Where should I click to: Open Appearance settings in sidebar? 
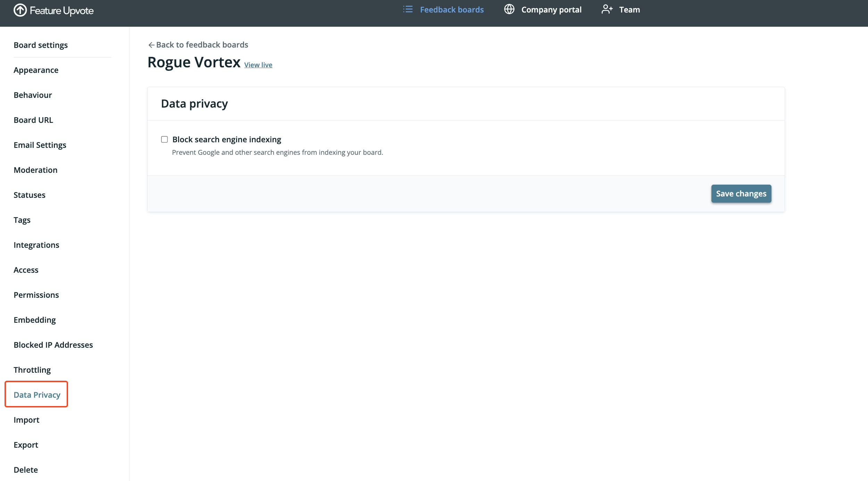(36, 70)
